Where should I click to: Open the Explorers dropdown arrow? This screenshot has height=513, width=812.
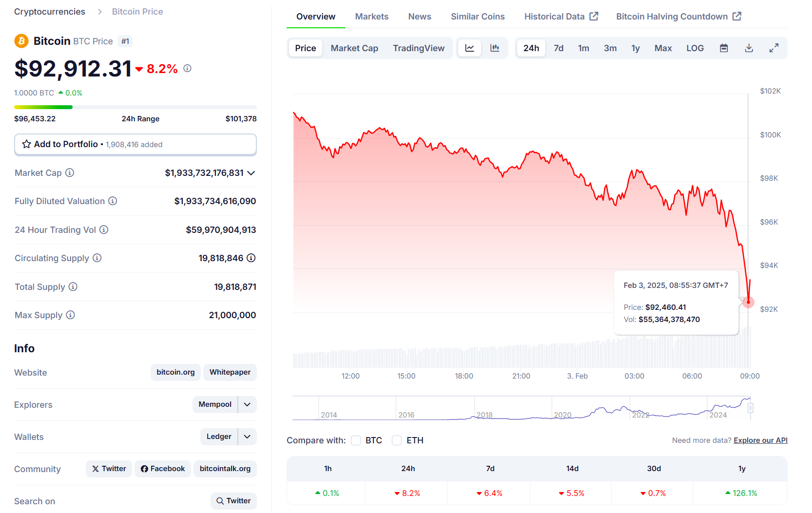247,404
